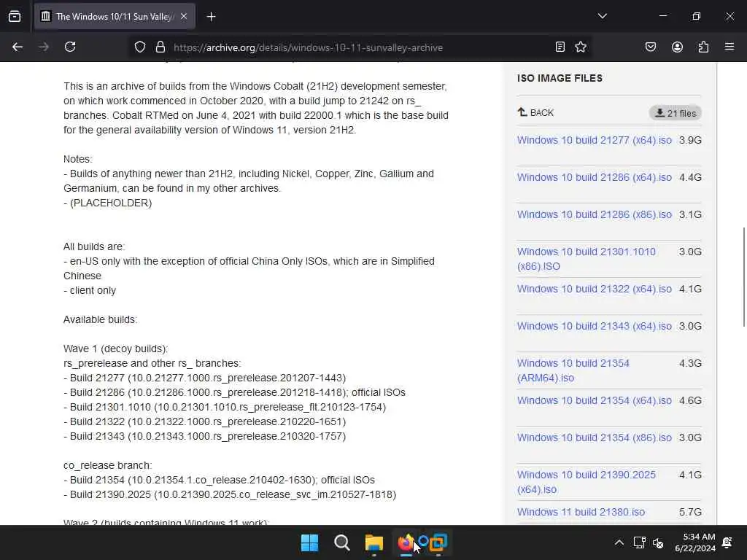747x560 pixels.
Task: Open the Firefox View icon
Action: pyautogui.click(x=15, y=16)
